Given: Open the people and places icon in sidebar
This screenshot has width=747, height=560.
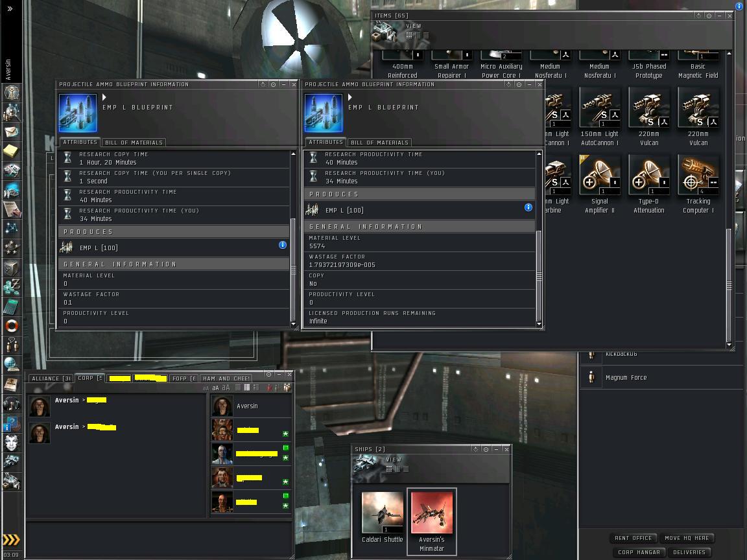Looking at the screenshot, I should point(12,112).
